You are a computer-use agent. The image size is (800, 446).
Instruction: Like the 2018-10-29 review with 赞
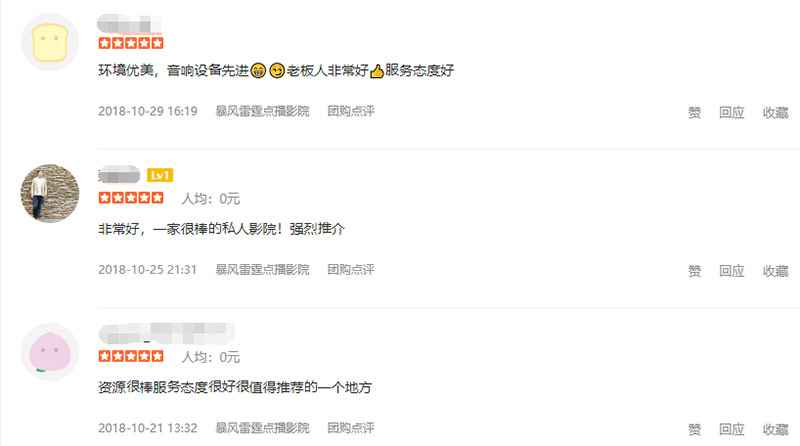[694, 112]
